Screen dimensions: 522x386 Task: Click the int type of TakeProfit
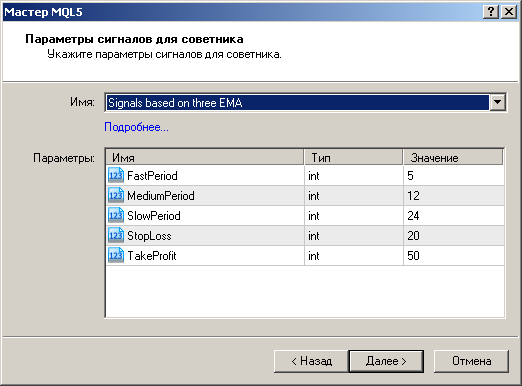coord(314,256)
